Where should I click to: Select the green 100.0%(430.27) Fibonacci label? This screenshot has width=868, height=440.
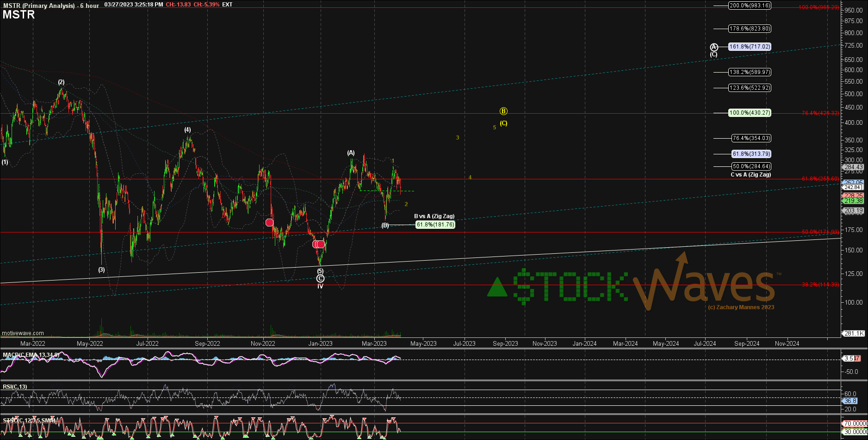750,113
